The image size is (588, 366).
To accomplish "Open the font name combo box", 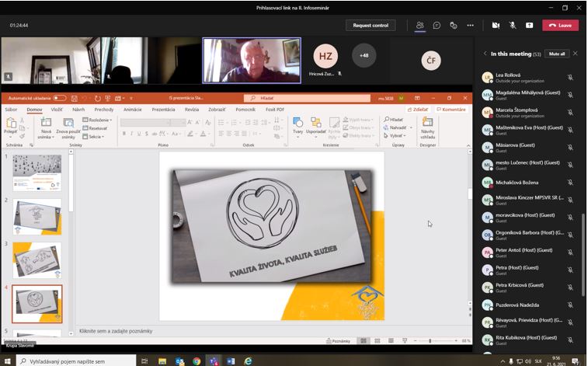I will click(144, 123).
